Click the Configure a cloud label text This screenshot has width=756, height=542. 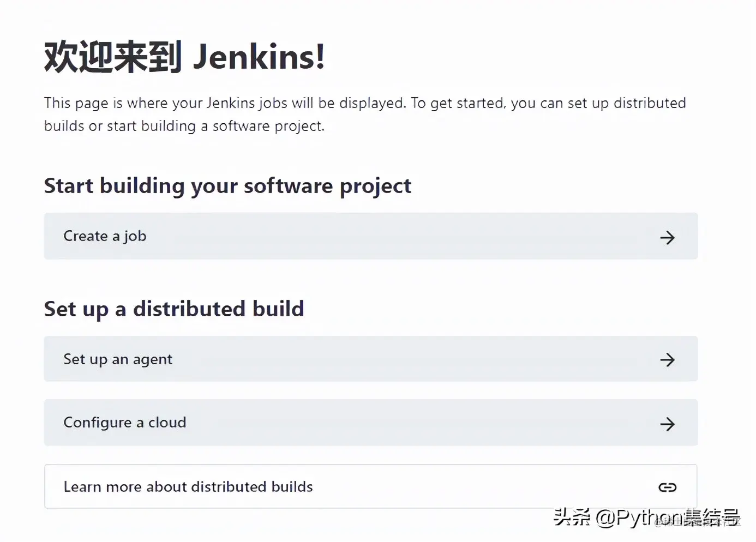(x=125, y=422)
